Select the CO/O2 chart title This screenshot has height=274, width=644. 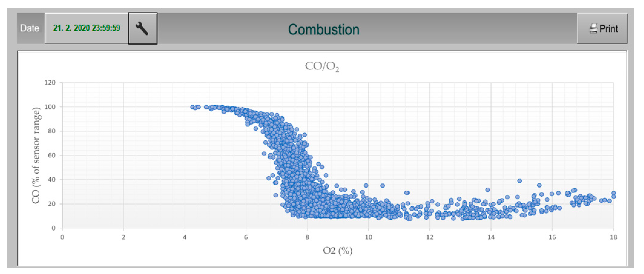(x=322, y=67)
